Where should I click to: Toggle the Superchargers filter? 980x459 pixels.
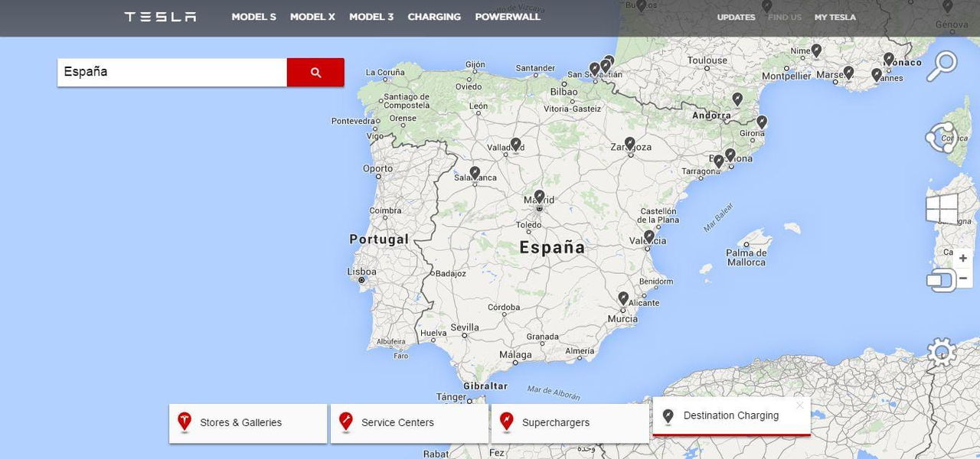pos(570,423)
